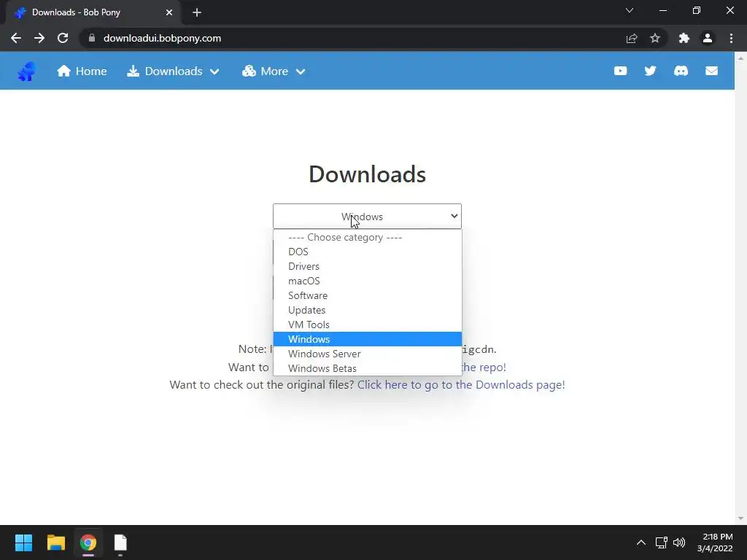Expand the More navigation menu
This screenshot has height=560, width=747.
tap(274, 71)
